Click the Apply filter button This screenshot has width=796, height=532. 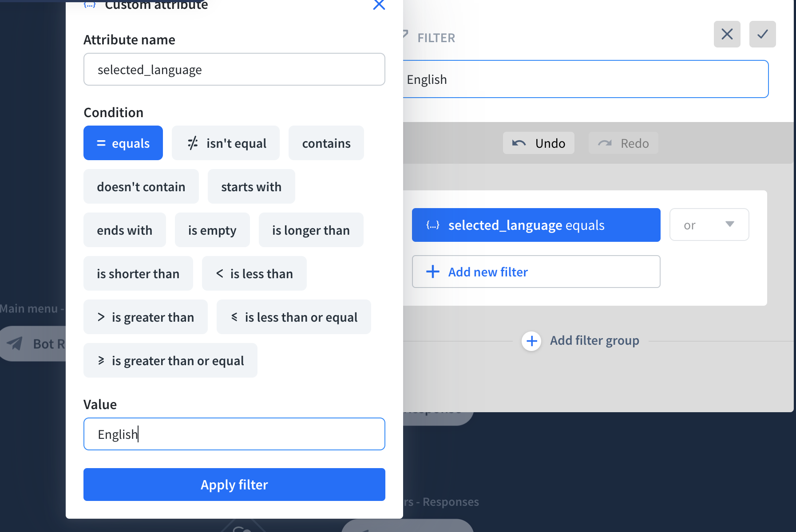click(234, 485)
